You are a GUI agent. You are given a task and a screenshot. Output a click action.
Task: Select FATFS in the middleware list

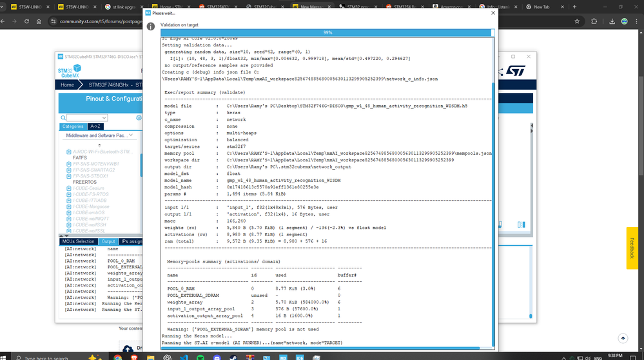(x=80, y=158)
